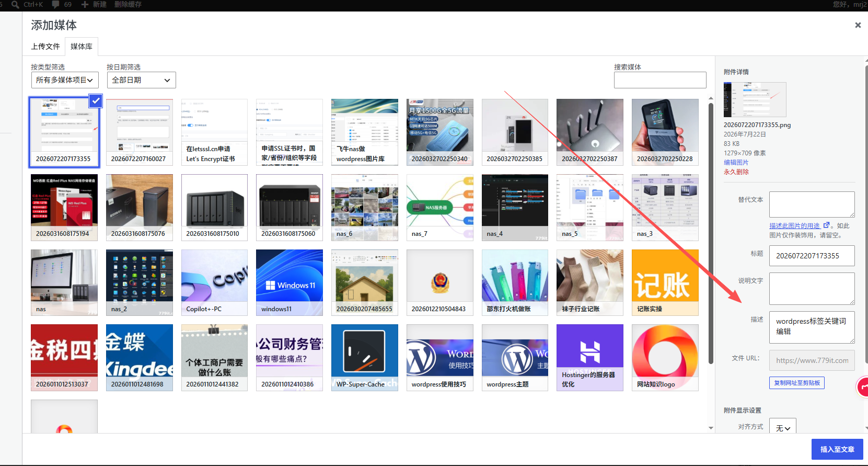Click 删除缓存 in the admin bar

pyautogui.click(x=128, y=4)
